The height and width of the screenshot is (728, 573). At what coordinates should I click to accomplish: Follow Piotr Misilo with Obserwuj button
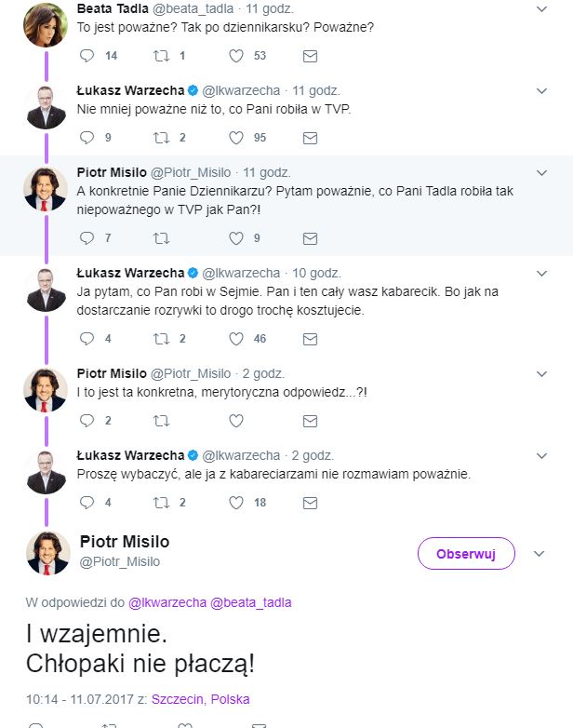click(465, 553)
